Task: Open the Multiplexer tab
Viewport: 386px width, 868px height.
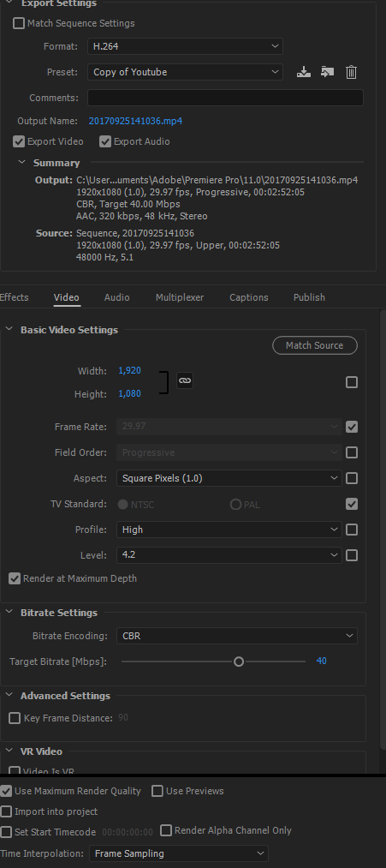Action: point(180,297)
